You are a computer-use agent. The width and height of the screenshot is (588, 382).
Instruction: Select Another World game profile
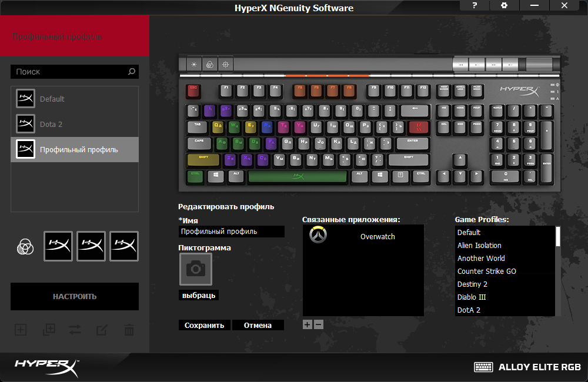505,258
